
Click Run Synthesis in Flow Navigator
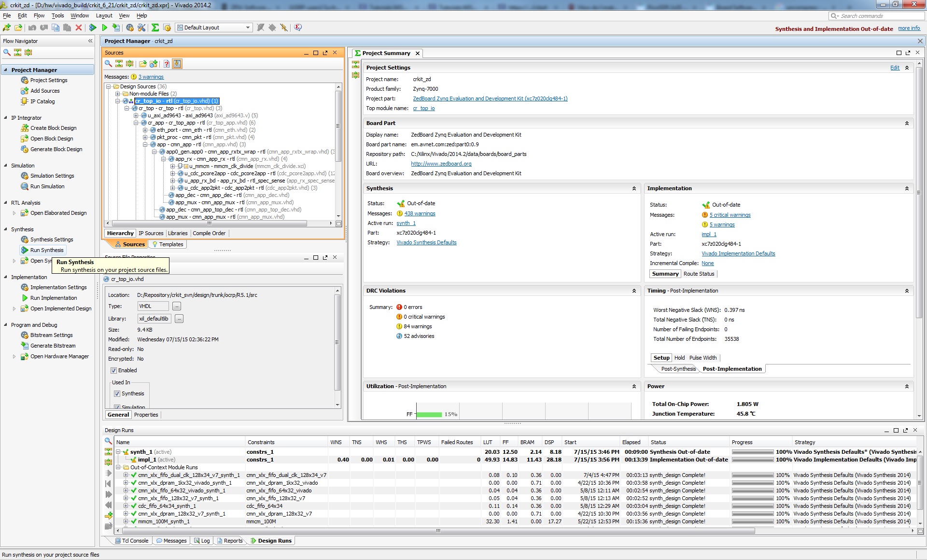(x=46, y=250)
